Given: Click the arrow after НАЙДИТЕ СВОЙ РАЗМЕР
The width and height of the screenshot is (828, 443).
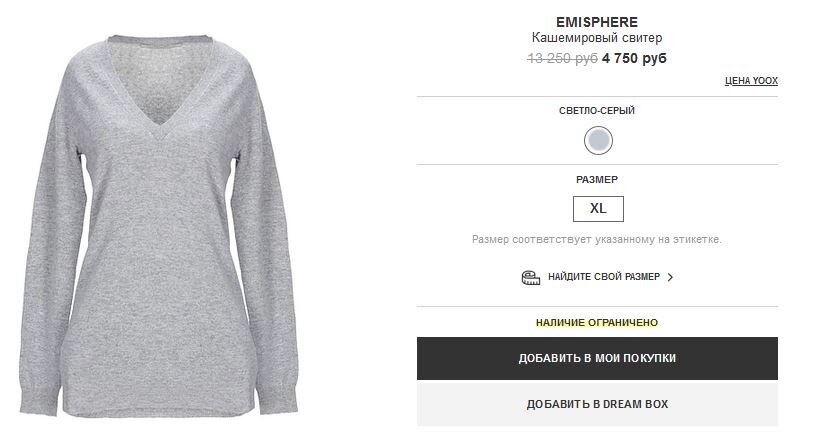Looking at the screenshot, I should click(x=670, y=277).
